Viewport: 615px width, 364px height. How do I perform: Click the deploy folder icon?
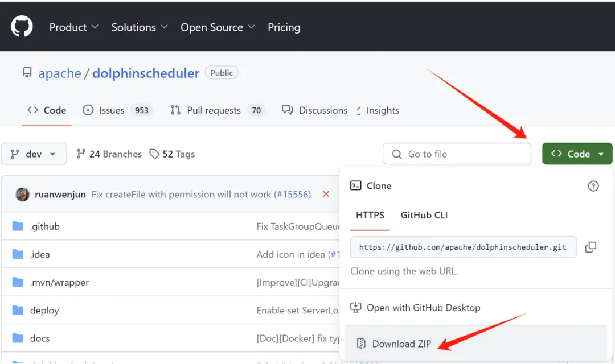(18, 311)
